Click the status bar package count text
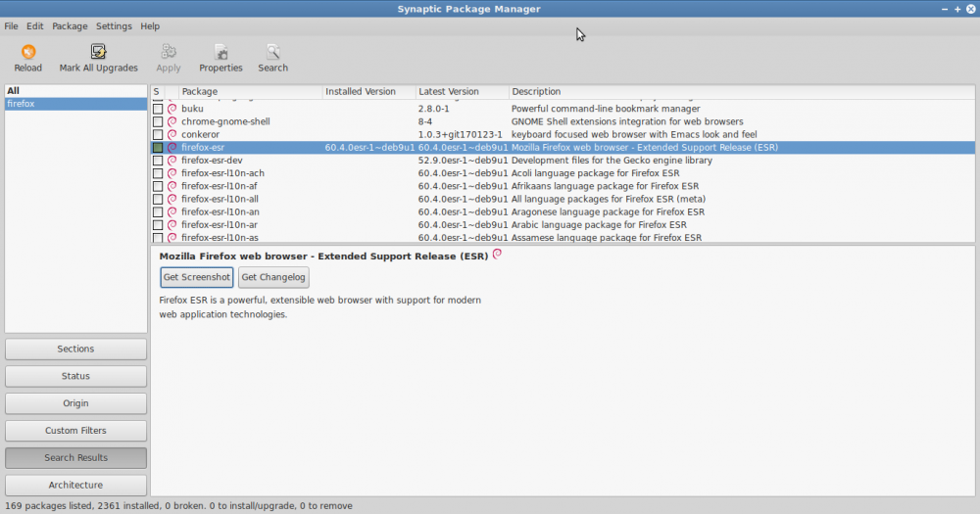The height and width of the screenshot is (514, 980). (178, 506)
